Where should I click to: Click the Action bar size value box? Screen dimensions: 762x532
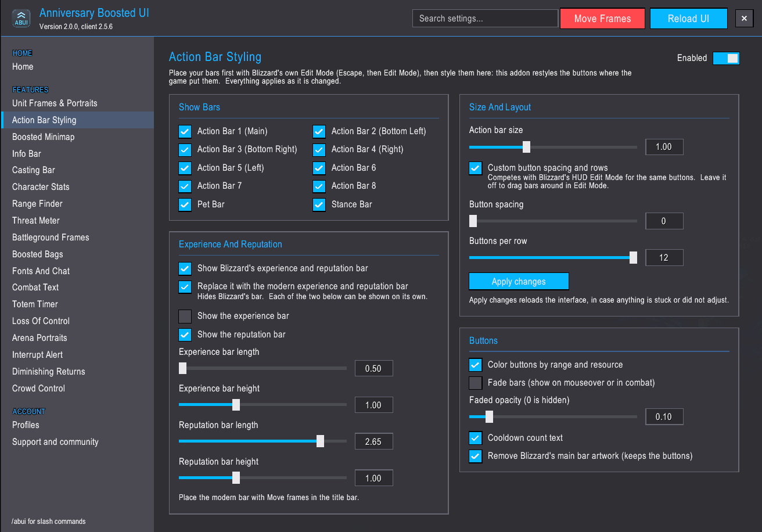tap(664, 147)
